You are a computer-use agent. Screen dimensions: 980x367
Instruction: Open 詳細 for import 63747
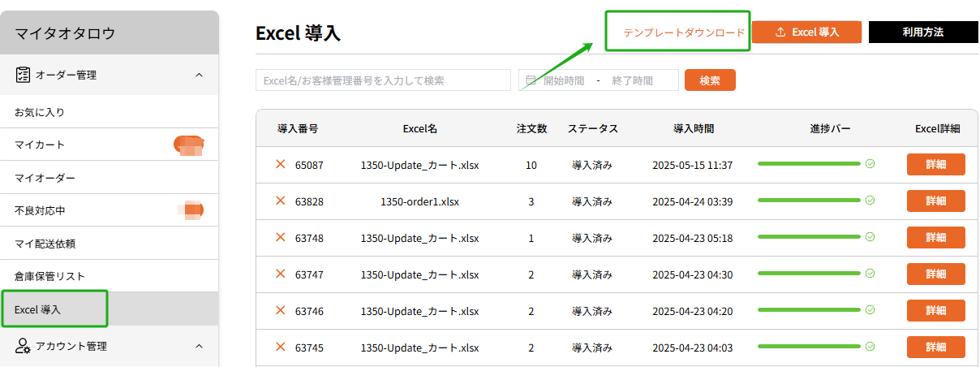(x=935, y=274)
